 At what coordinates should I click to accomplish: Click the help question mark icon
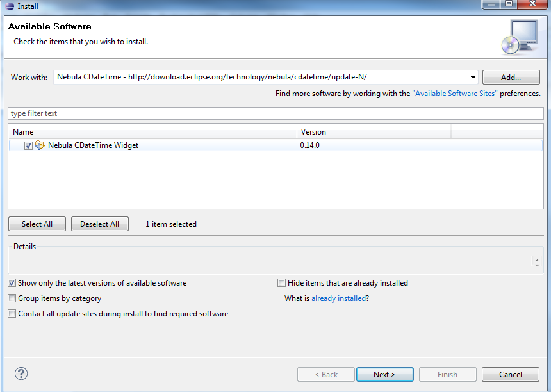pos(21,373)
